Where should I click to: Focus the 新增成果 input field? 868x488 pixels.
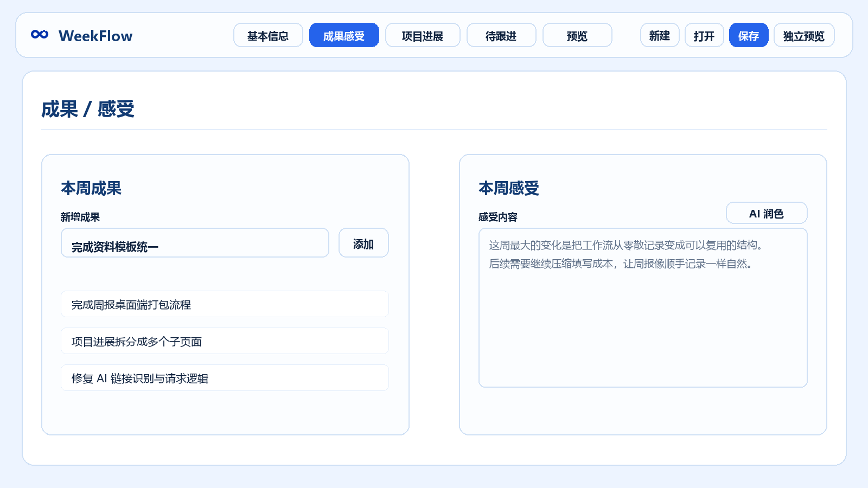click(195, 243)
